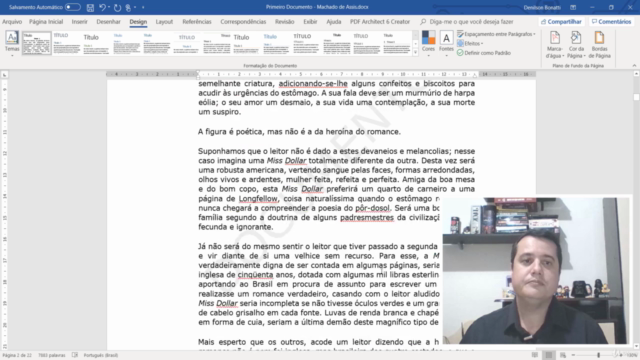Click the Bordas de Página icon
This screenshot has height=360, width=640.
(x=599, y=44)
